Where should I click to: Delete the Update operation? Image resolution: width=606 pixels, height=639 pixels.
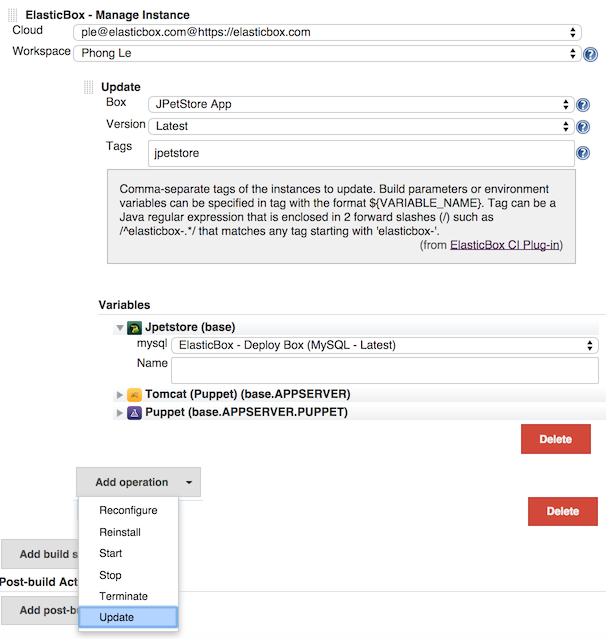(x=555, y=439)
